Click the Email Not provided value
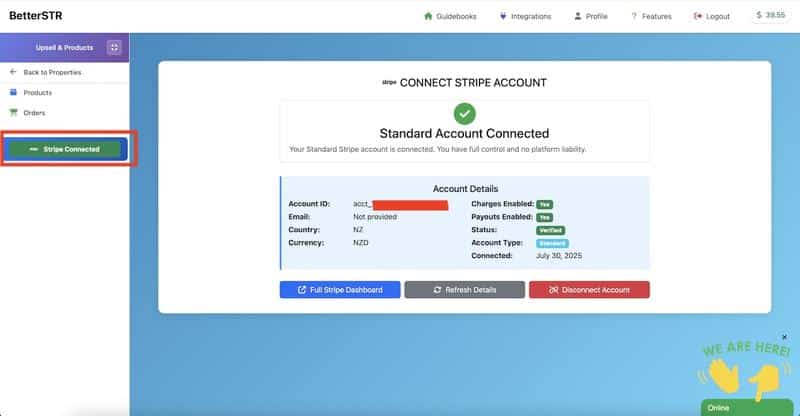The image size is (800, 416). coord(374,217)
